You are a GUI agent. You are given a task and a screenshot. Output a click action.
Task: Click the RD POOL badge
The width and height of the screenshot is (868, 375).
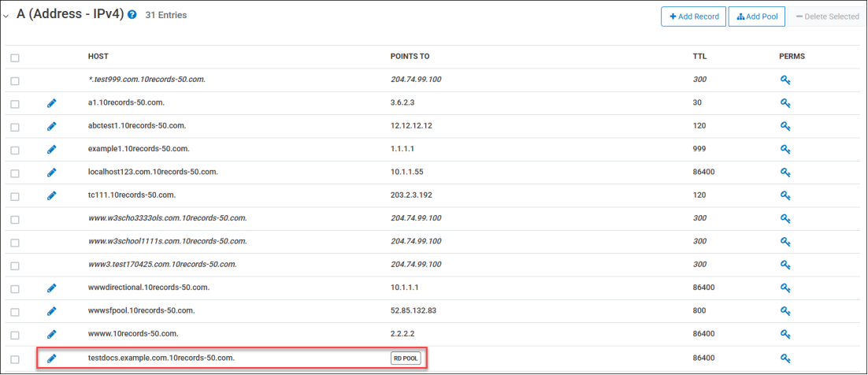point(406,358)
